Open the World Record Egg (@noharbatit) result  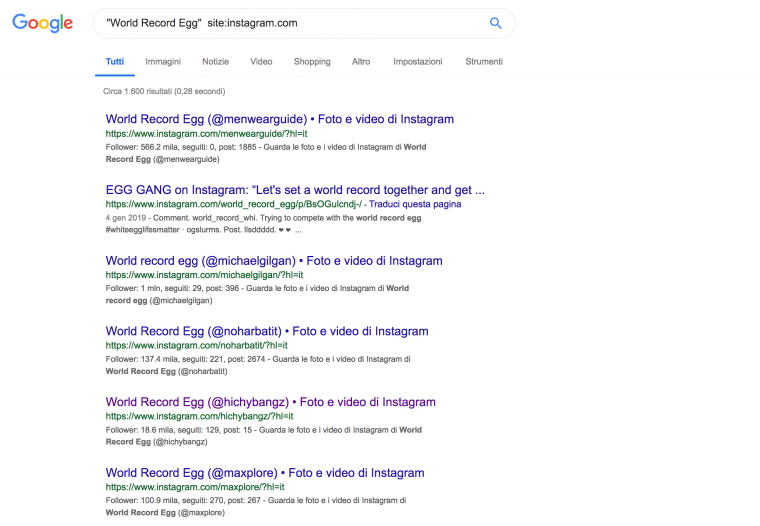pyautogui.click(x=267, y=332)
